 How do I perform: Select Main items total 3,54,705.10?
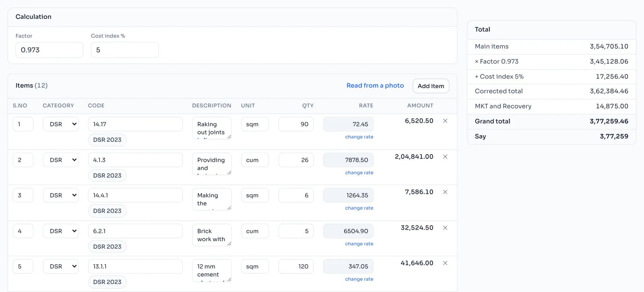tap(609, 46)
